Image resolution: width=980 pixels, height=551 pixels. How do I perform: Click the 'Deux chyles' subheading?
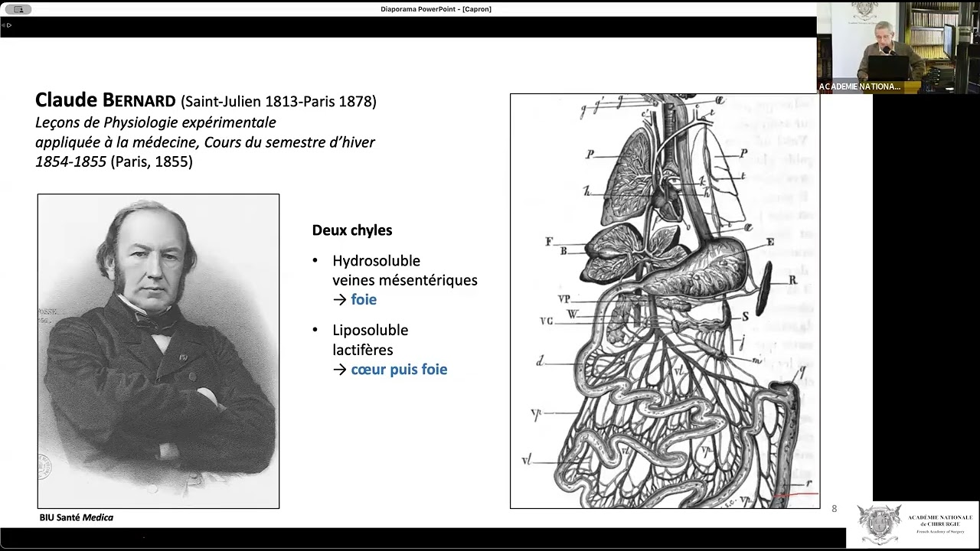point(352,230)
